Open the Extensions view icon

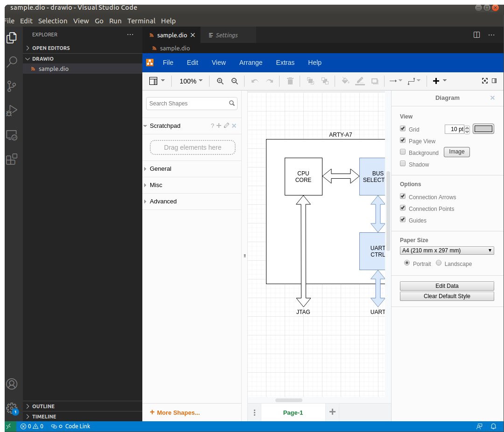pyautogui.click(x=12, y=160)
